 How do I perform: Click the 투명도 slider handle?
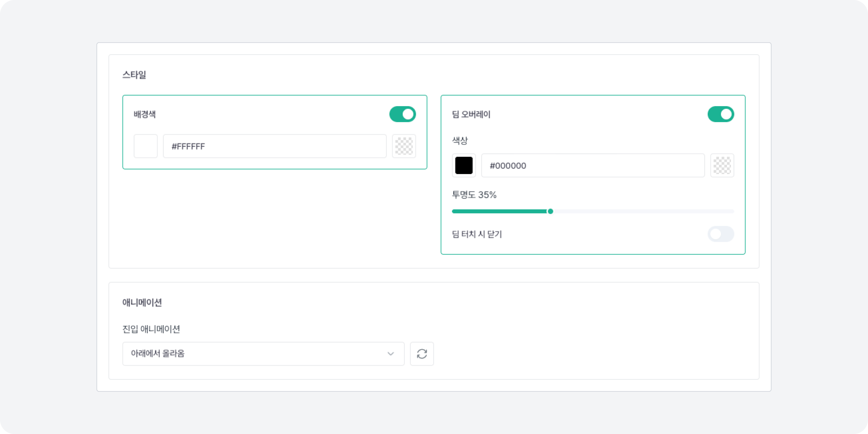click(x=551, y=211)
